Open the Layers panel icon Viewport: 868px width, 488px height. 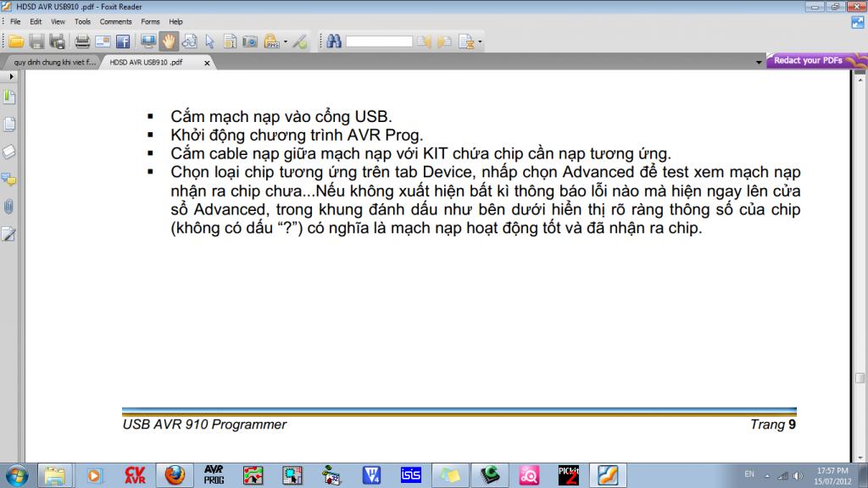pos(9,152)
